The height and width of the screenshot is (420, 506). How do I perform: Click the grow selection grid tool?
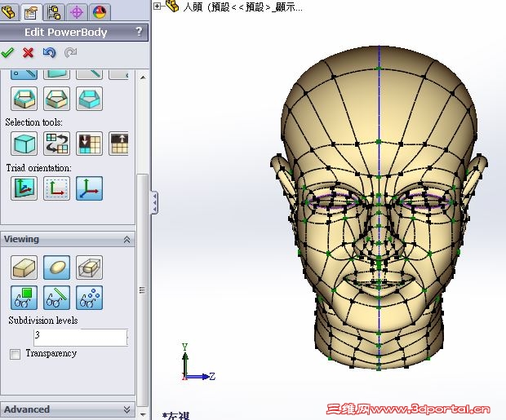click(x=119, y=144)
